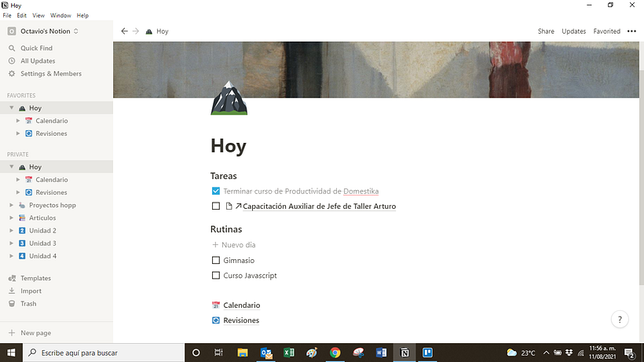Tick the Curso Javascript checkbox
This screenshot has height=362, width=644.
click(216, 276)
